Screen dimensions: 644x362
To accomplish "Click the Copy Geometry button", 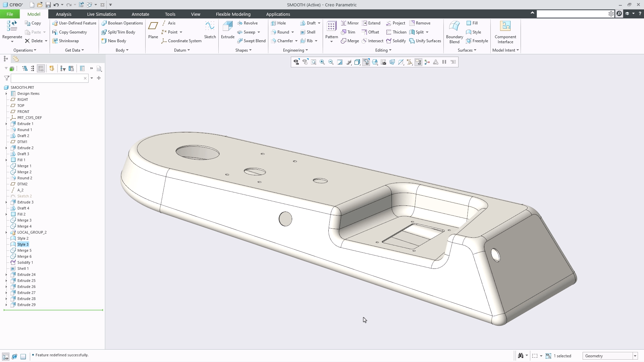I will click(x=69, y=32).
